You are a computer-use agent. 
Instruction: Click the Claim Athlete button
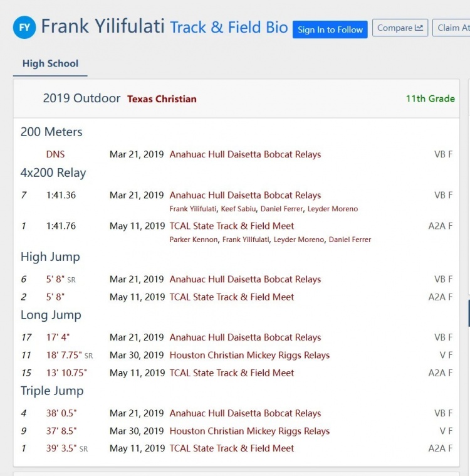(x=452, y=28)
